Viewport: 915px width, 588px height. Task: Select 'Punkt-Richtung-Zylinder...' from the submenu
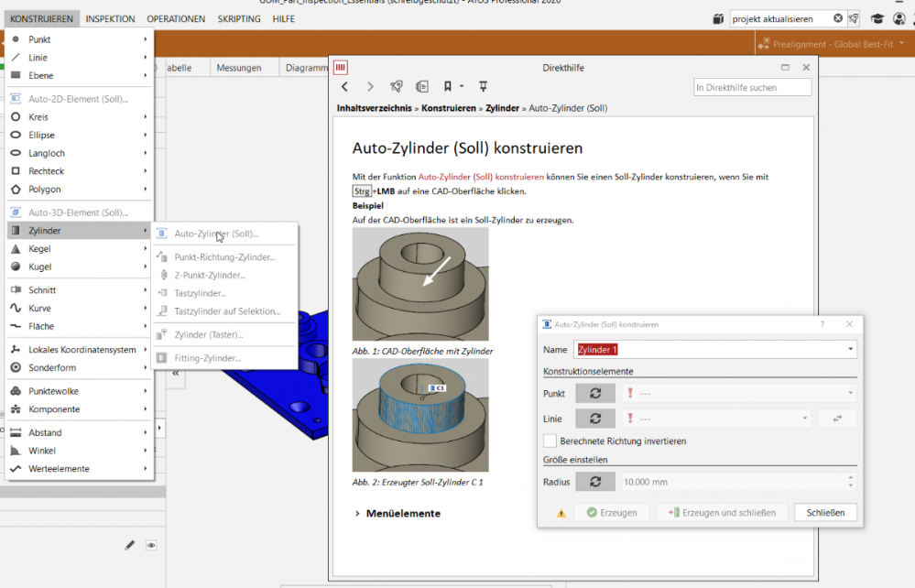[224, 257]
